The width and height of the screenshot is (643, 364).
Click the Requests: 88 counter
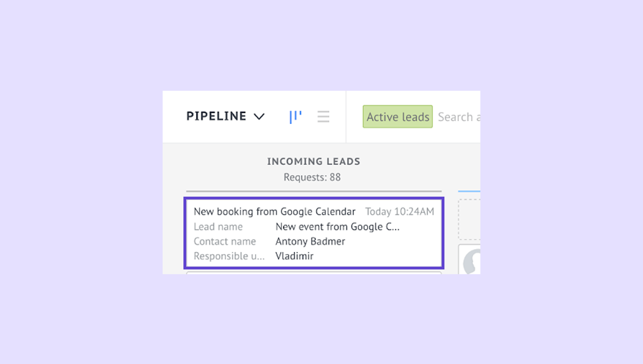point(312,177)
